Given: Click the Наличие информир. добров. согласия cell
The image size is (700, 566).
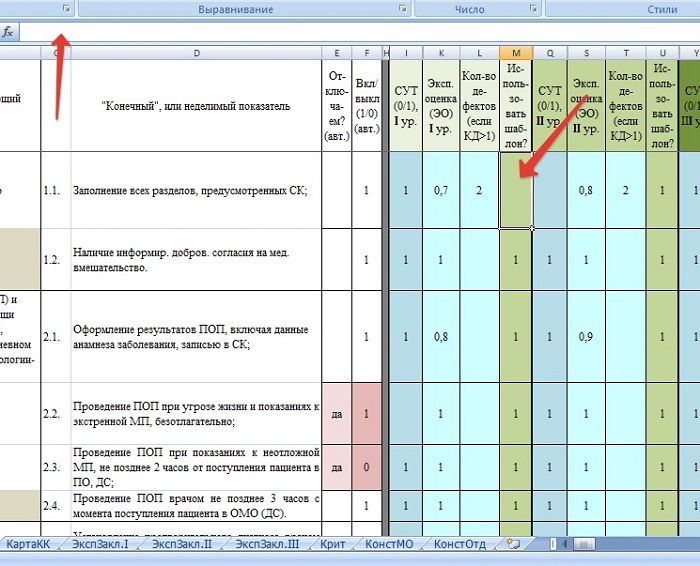Looking at the screenshot, I should click(x=196, y=260).
